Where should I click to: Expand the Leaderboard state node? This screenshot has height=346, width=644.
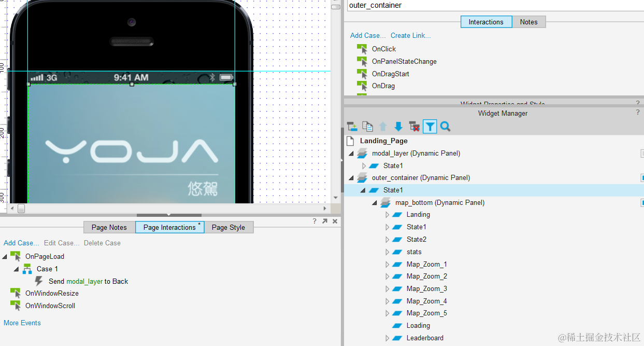coord(387,338)
